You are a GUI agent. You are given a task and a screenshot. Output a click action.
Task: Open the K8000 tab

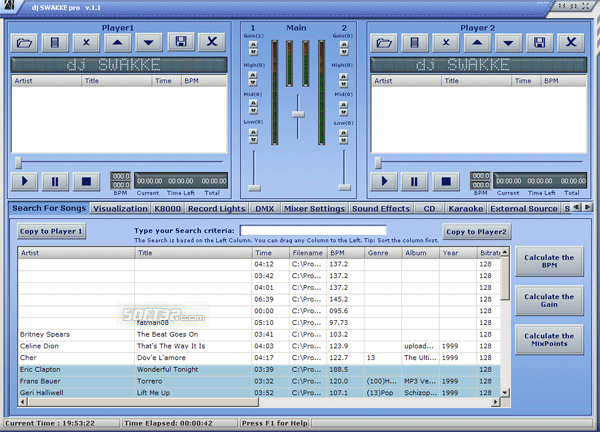pos(167,209)
